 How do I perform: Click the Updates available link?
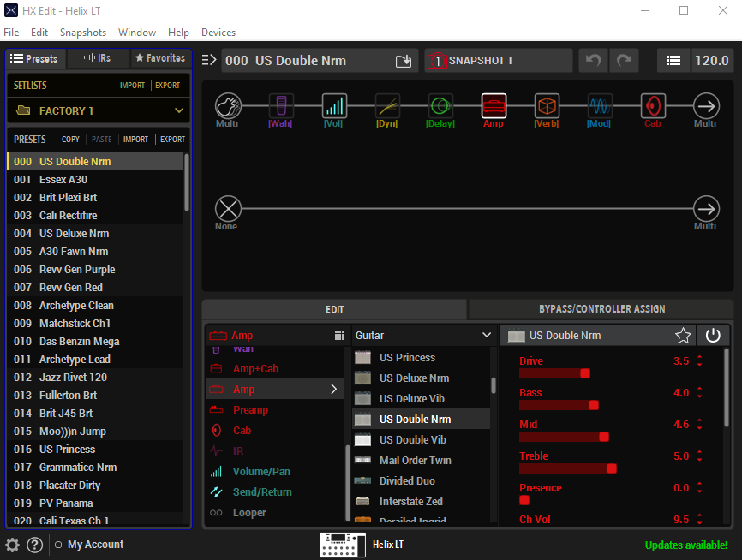pyautogui.click(x=686, y=545)
